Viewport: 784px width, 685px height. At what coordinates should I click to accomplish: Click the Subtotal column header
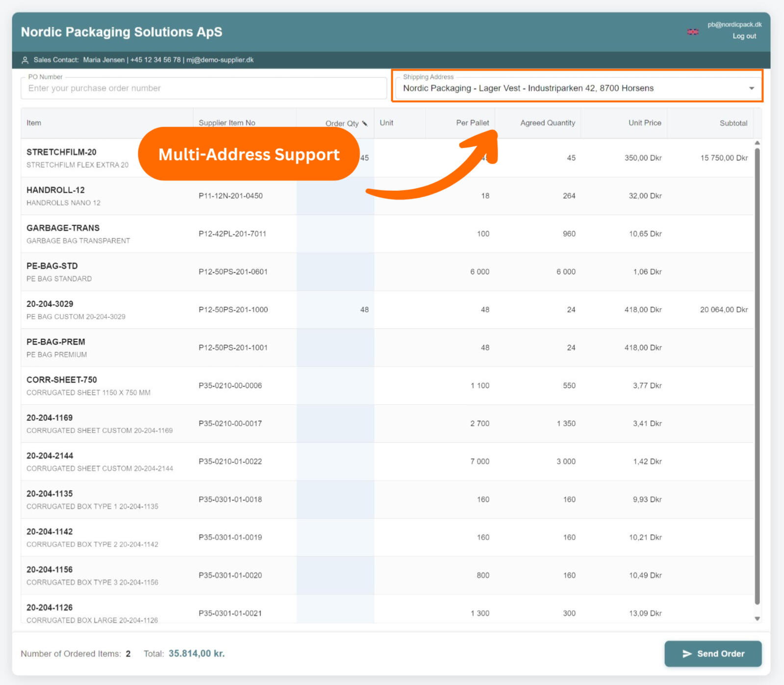tap(733, 123)
